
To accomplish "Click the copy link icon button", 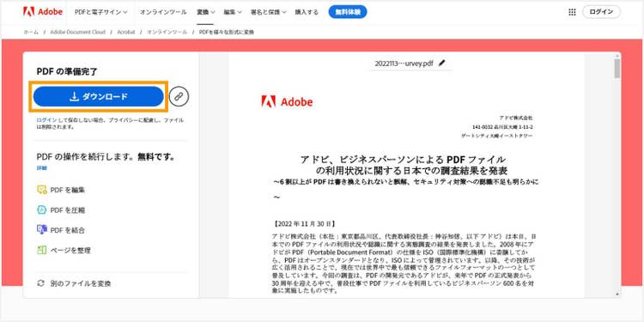I will point(179,97).
